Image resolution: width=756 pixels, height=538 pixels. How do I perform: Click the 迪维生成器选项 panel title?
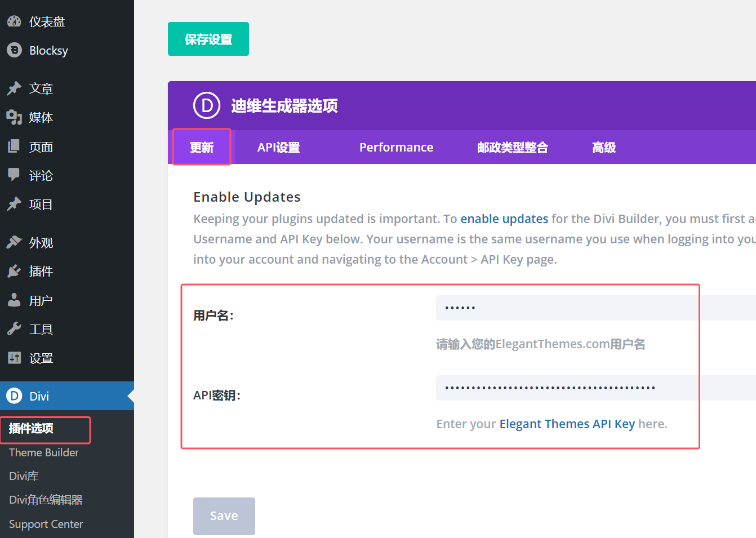[284, 105]
